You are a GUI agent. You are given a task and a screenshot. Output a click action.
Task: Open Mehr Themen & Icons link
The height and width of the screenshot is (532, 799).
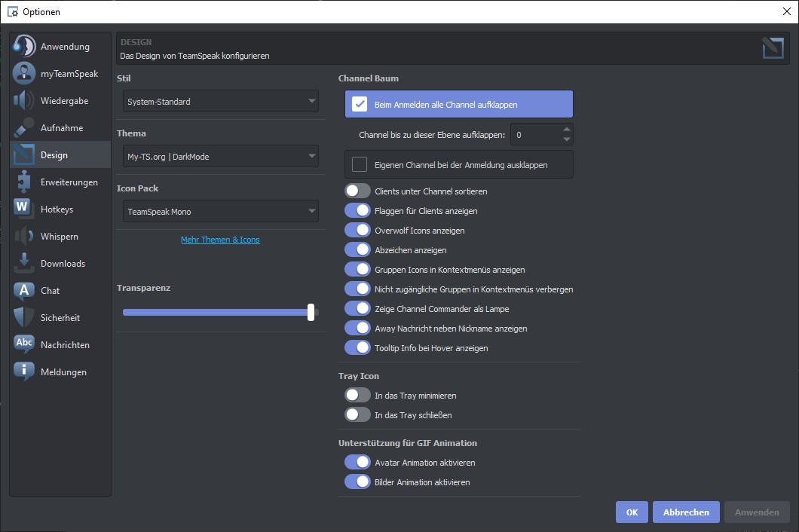pos(220,240)
